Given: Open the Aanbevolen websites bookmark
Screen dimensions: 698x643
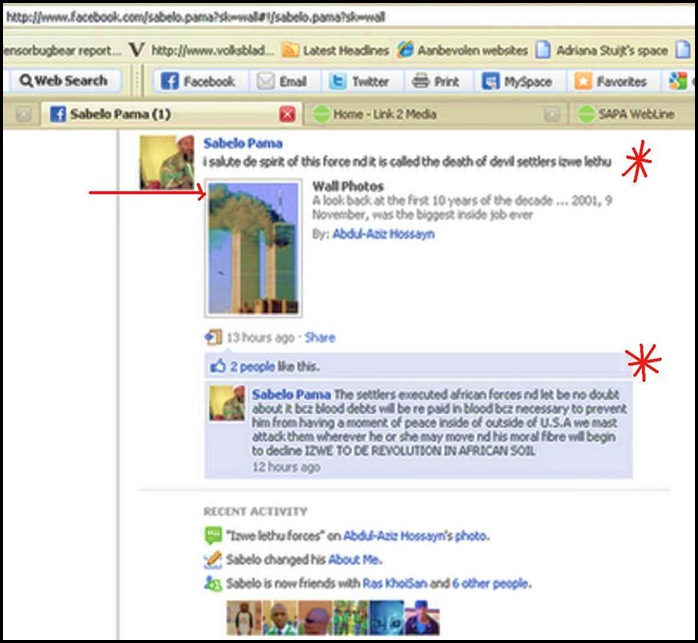Looking at the screenshot, I should [462, 50].
